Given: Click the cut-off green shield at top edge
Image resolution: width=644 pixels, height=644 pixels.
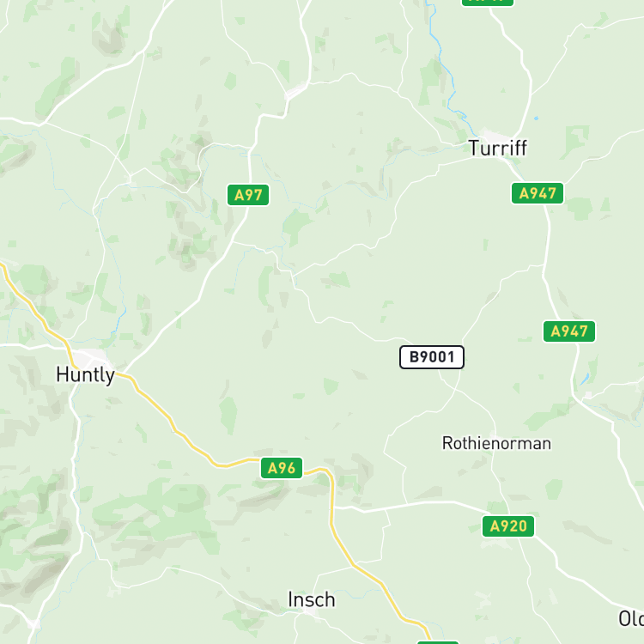Looking at the screenshot, I should [x=488, y=3].
